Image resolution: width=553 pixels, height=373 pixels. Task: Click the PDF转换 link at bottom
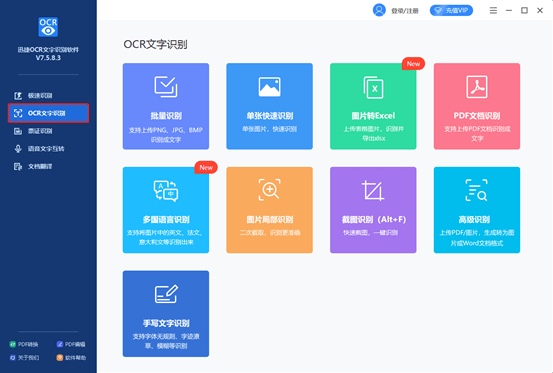24,344
